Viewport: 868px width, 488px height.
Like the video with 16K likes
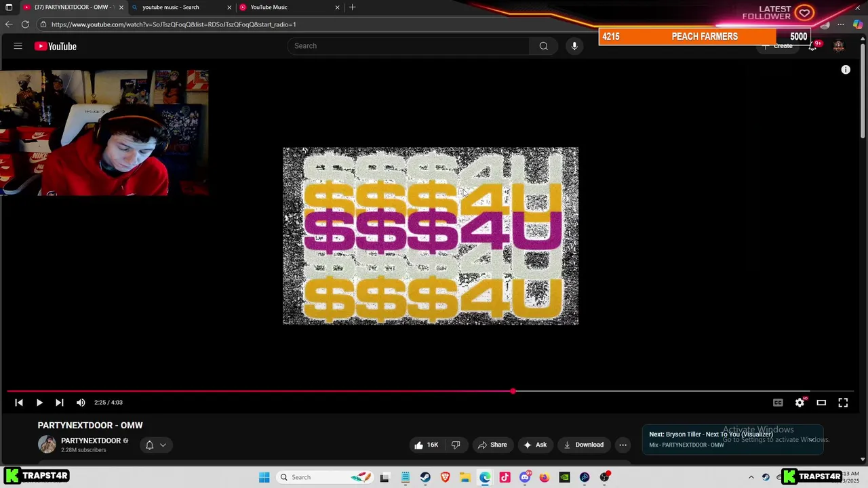[426, 445]
